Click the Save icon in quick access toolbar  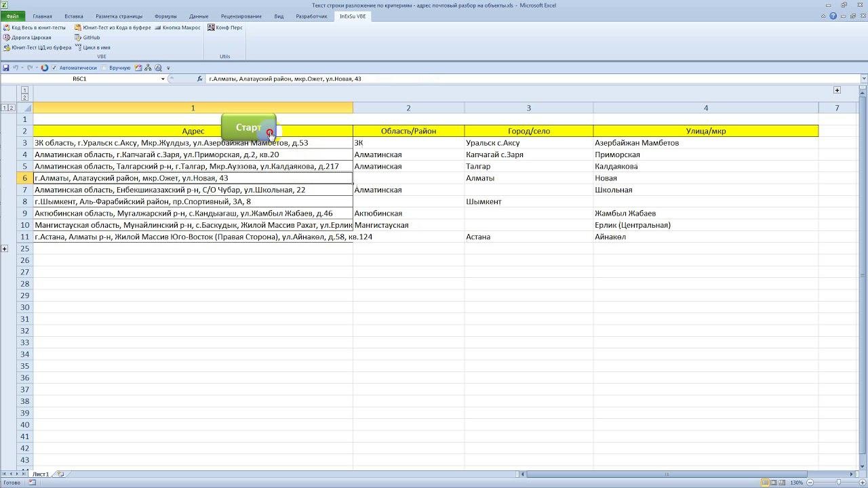[6, 68]
